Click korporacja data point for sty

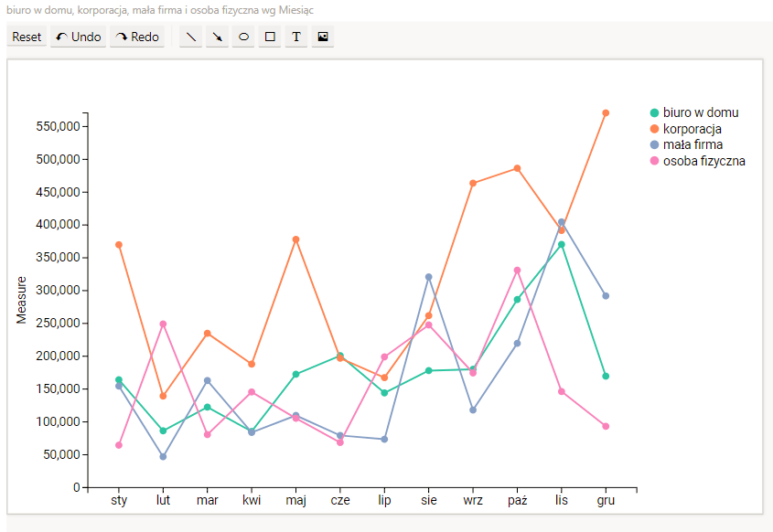point(119,245)
